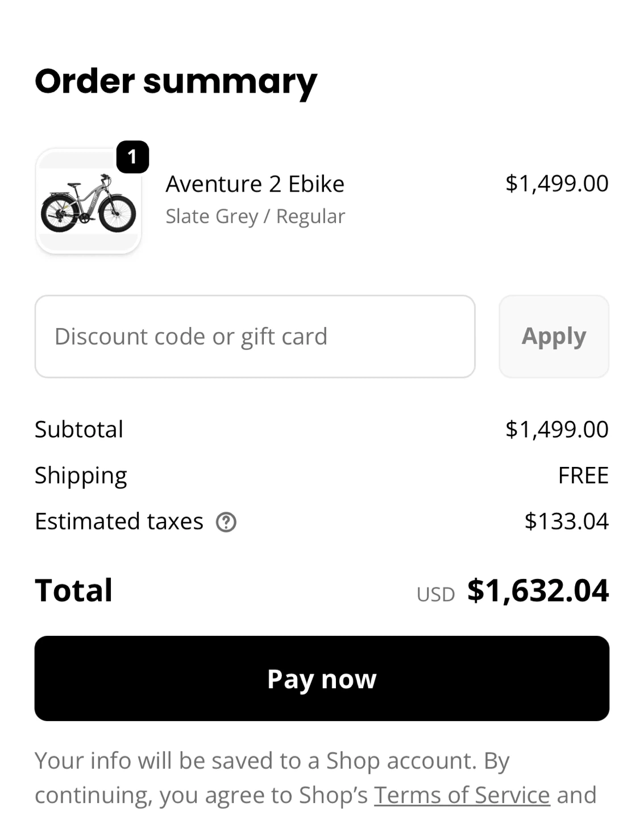Click the Estimated taxes label
Image resolution: width=644 pixels, height=819 pixels.
pos(119,522)
